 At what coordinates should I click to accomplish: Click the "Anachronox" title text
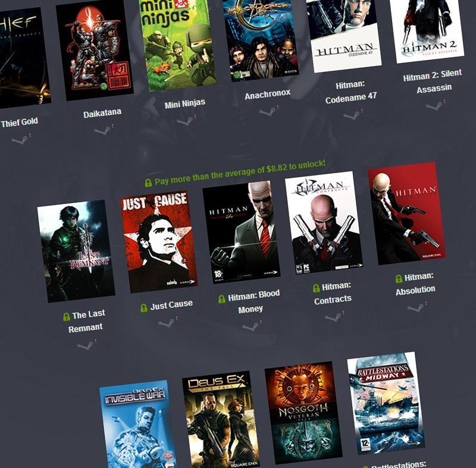267,95
